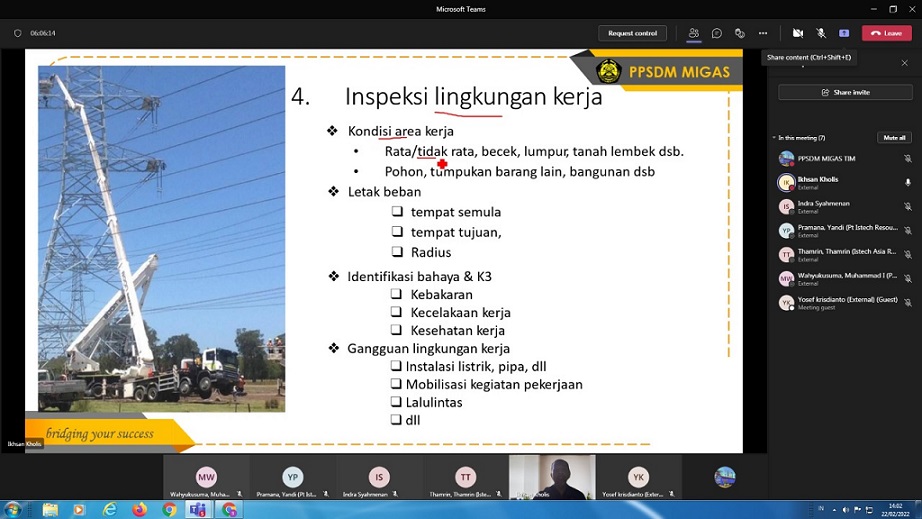Image resolution: width=922 pixels, height=519 pixels.
Task: Click the Share invite button
Action: click(x=846, y=92)
